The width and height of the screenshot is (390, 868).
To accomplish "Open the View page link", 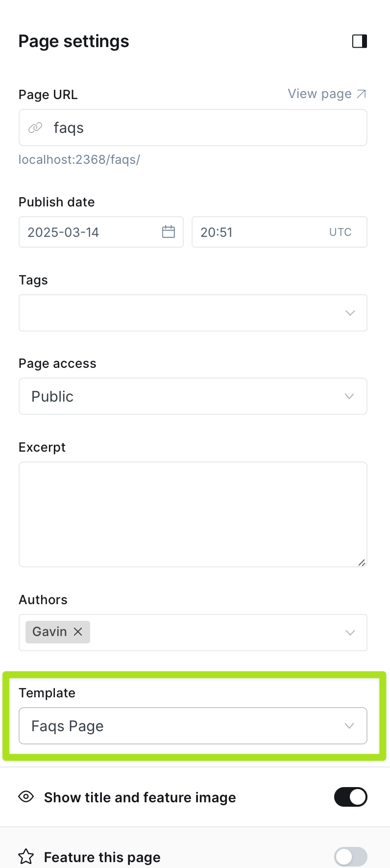I will [x=320, y=94].
